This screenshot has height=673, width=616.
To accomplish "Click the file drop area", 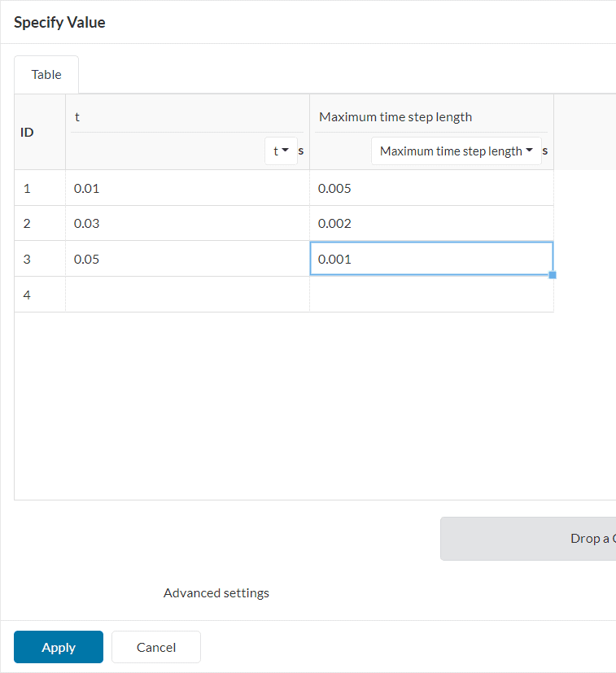I will (x=527, y=539).
